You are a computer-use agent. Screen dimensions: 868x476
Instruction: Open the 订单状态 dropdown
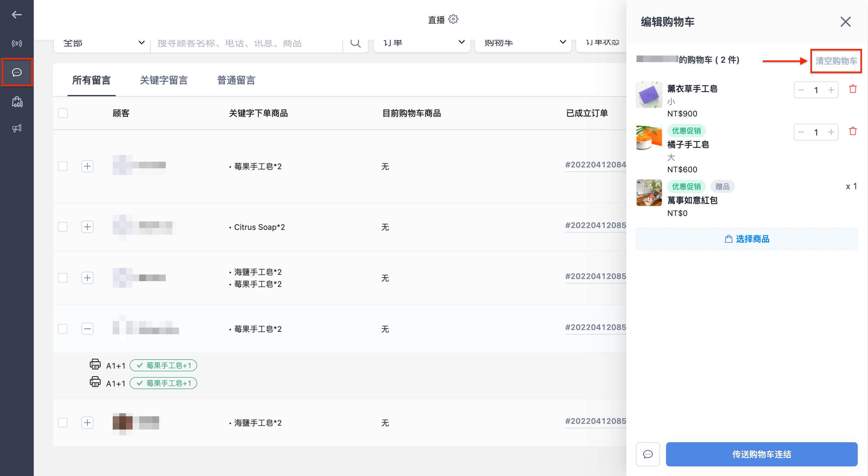point(602,43)
